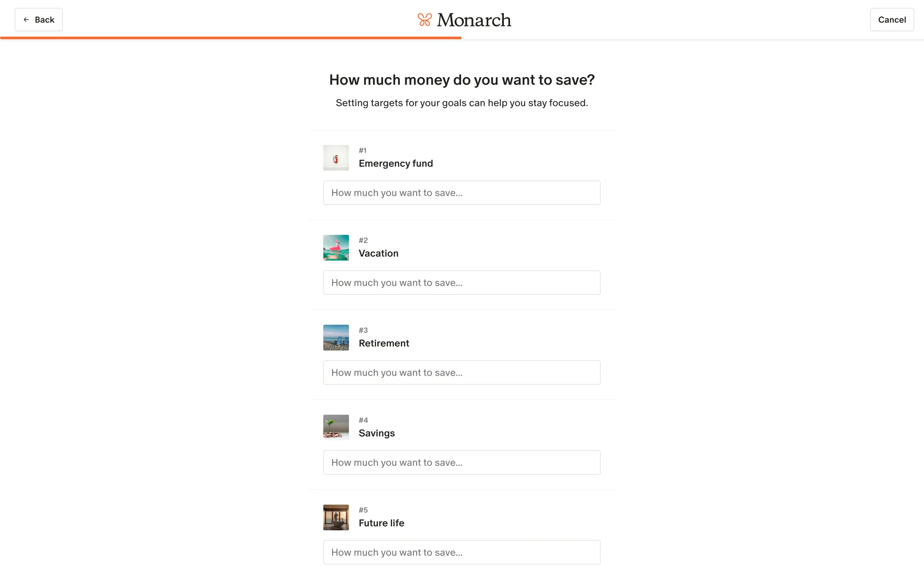Click the Retirement goal title
This screenshot has width=924, height=578.
pyautogui.click(x=384, y=343)
